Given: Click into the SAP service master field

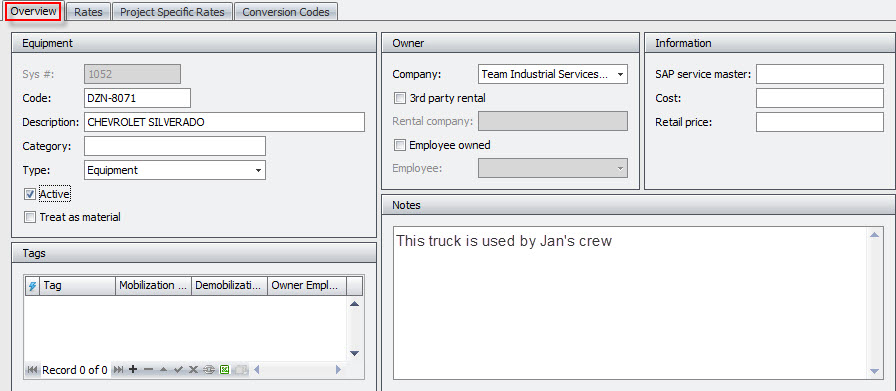Looking at the screenshot, I should pos(819,74).
